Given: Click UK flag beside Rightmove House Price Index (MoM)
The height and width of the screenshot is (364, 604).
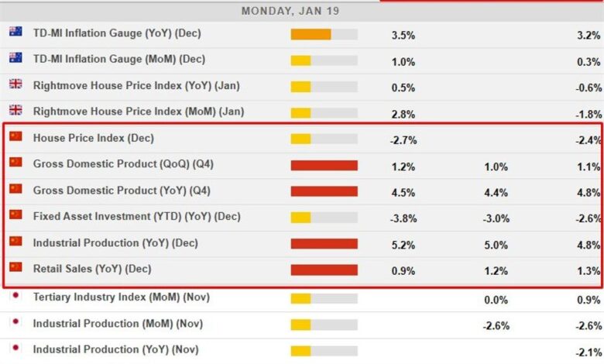Looking at the screenshot, I should point(15,111).
